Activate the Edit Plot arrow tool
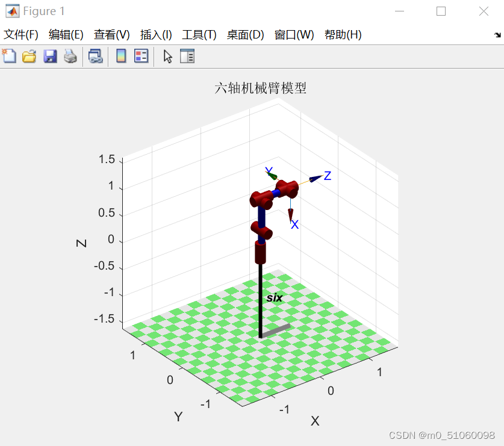The image size is (504, 446). [167, 56]
